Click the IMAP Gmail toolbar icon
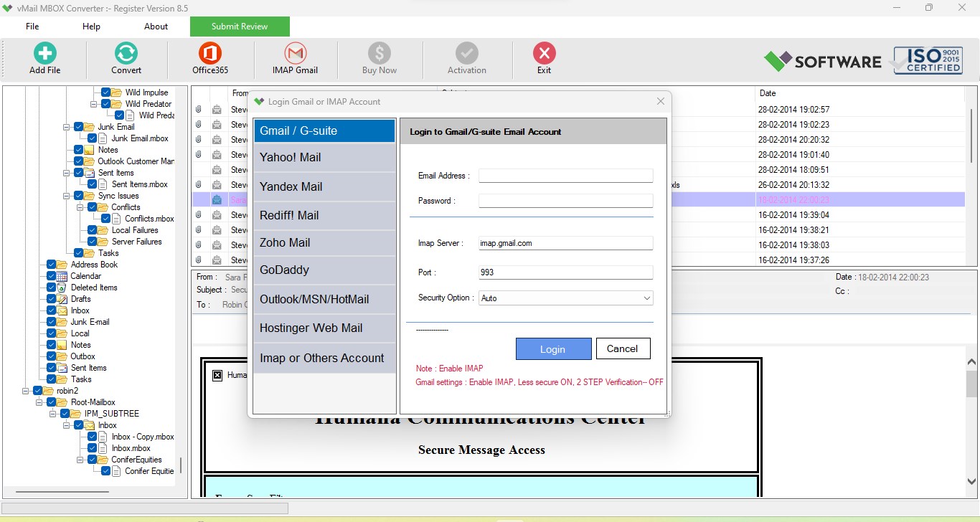The image size is (980, 522). click(295, 54)
